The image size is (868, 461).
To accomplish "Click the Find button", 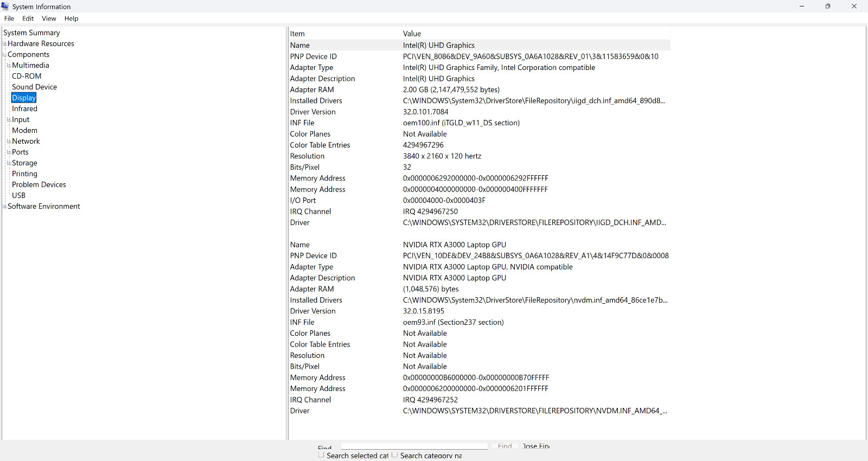I will click(x=505, y=446).
